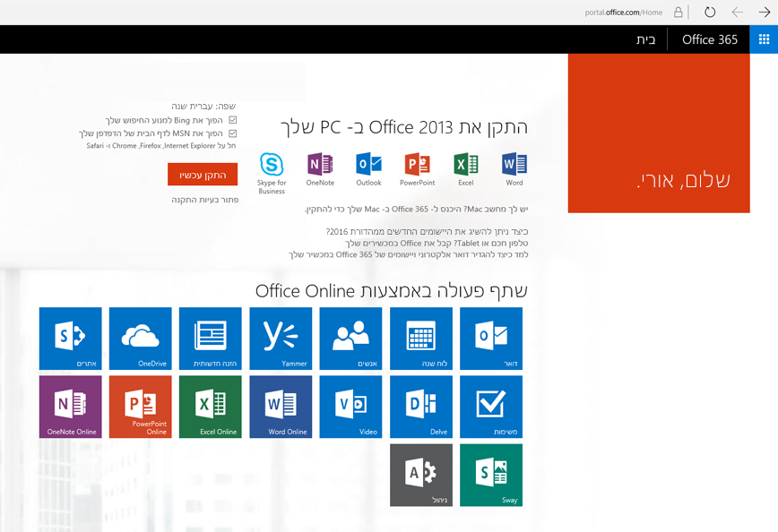The width and height of the screenshot is (778, 532).
Task: Click the address bar lock icon
Action: [x=679, y=13]
